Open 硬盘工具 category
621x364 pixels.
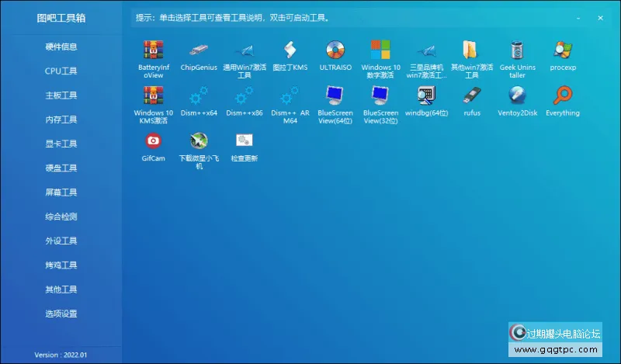coord(61,168)
